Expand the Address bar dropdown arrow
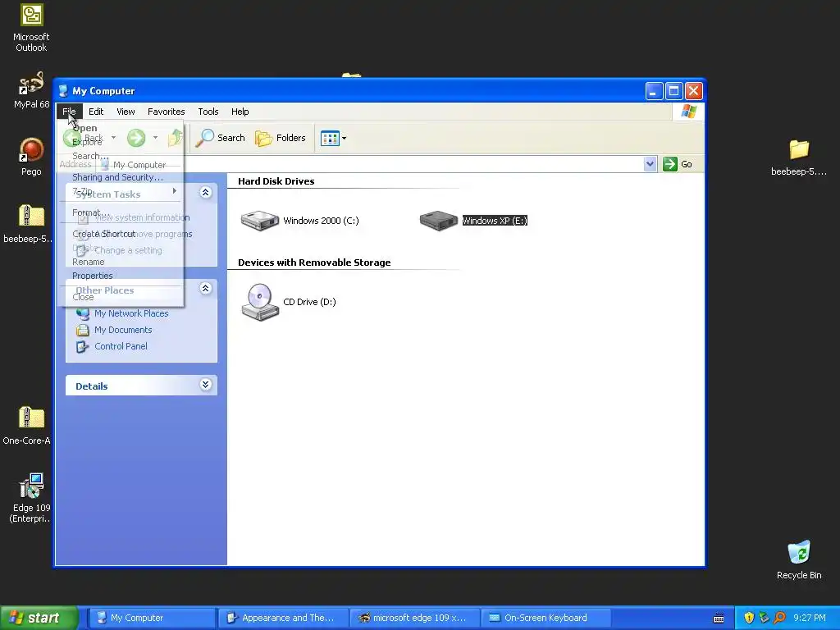840x630 pixels. coord(650,164)
